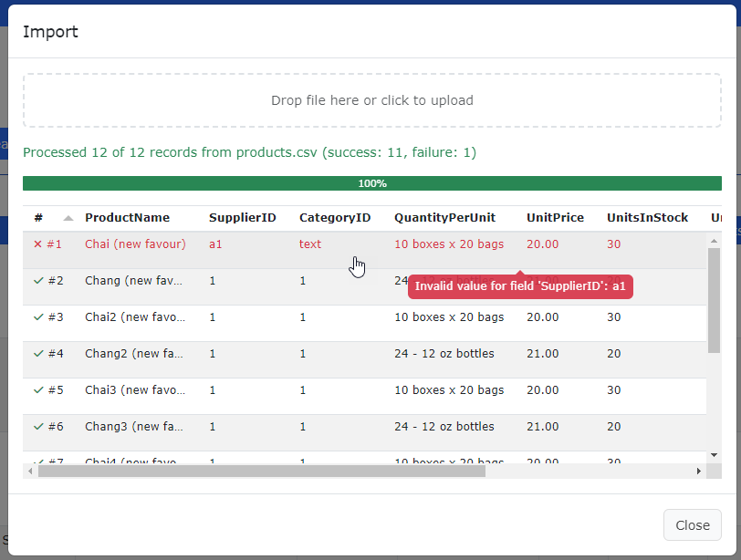Click the red failure X icon on row #1
Screen dimensions: 741x560
click(37, 244)
